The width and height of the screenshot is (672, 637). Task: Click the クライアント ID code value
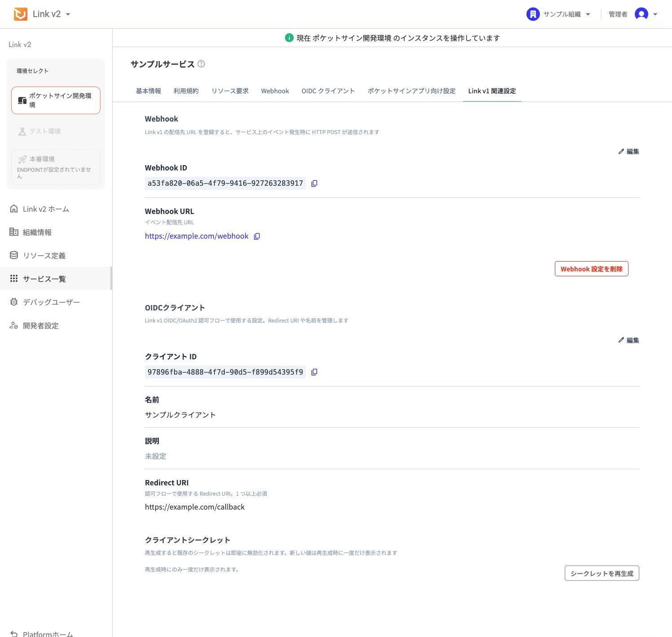225,372
